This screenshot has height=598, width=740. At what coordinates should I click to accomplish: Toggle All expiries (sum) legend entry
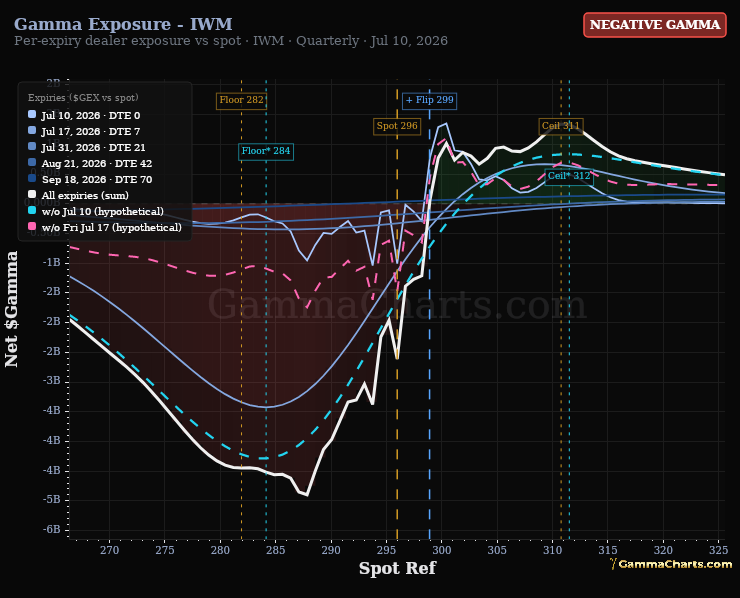tap(78, 195)
